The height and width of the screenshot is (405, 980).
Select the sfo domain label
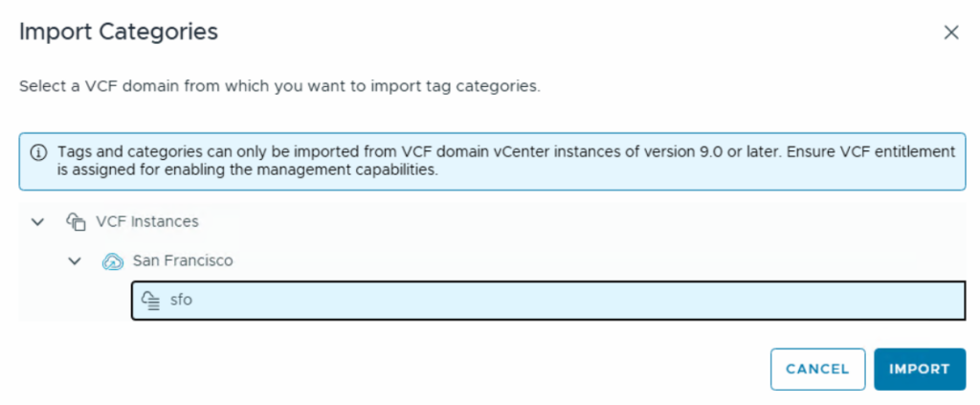[181, 301]
